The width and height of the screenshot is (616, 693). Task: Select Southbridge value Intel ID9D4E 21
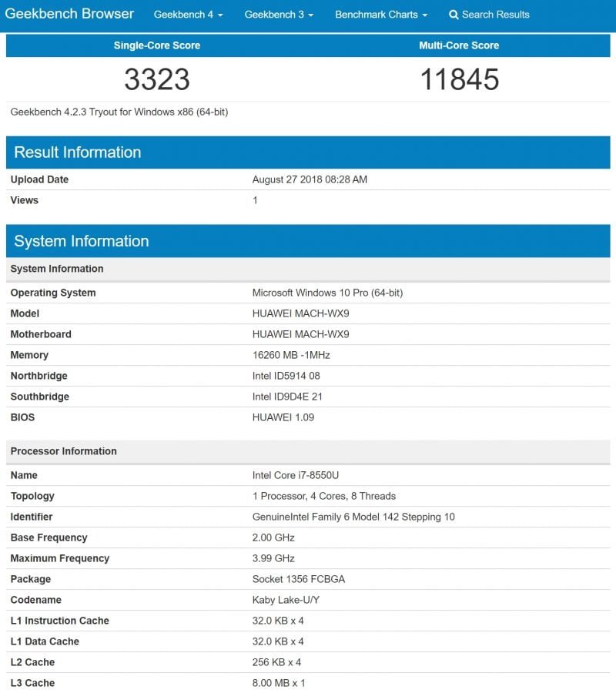(x=287, y=397)
